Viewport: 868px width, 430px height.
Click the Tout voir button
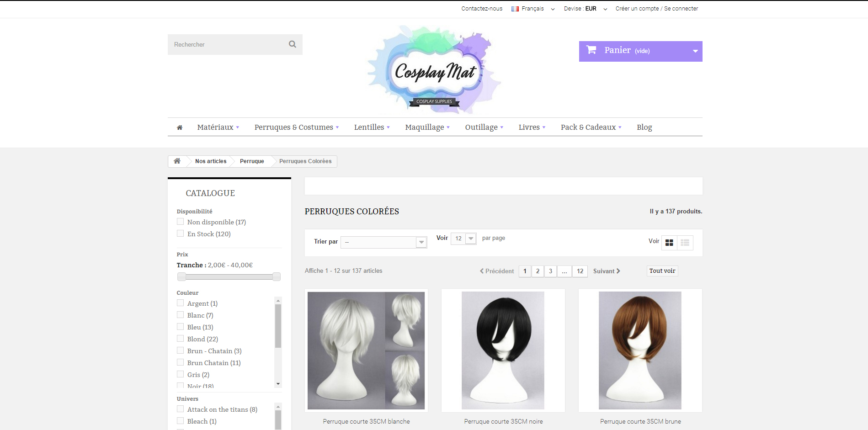point(662,271)
